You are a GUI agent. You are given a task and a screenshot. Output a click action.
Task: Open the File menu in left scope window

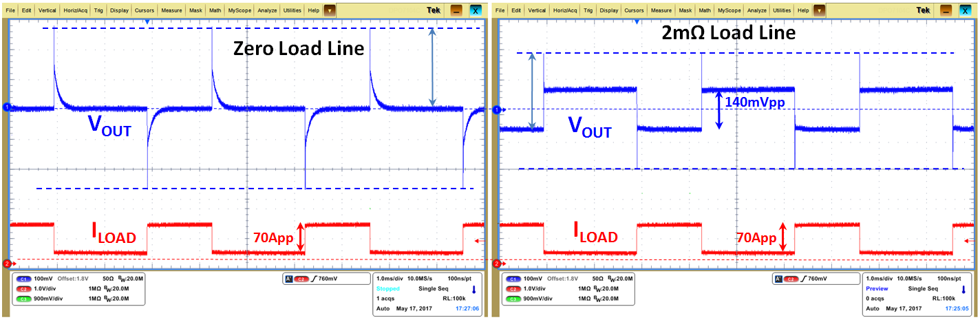click(10, 11)
